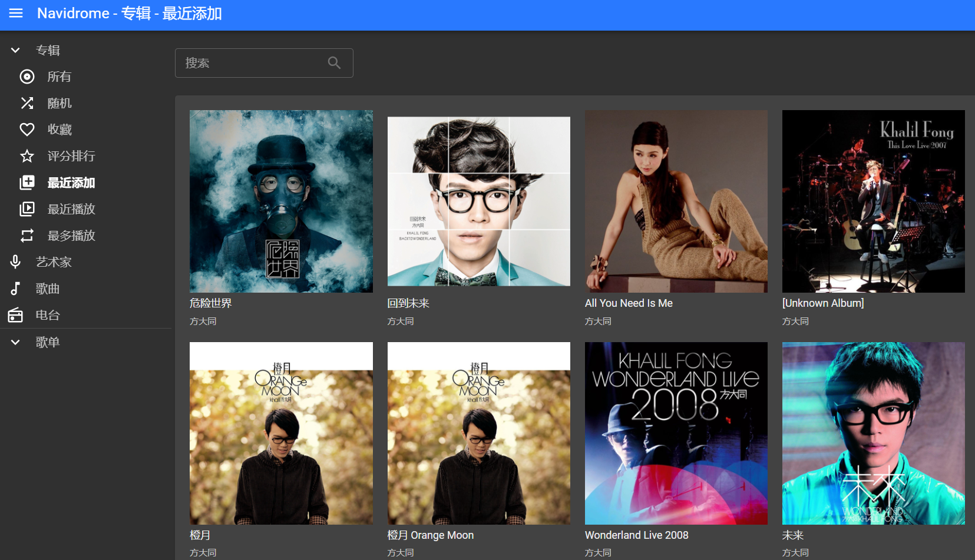Screen dimensions: 975x560
Task: Click the 最多播放 repeat icon
Action: (x=27, y=236)
